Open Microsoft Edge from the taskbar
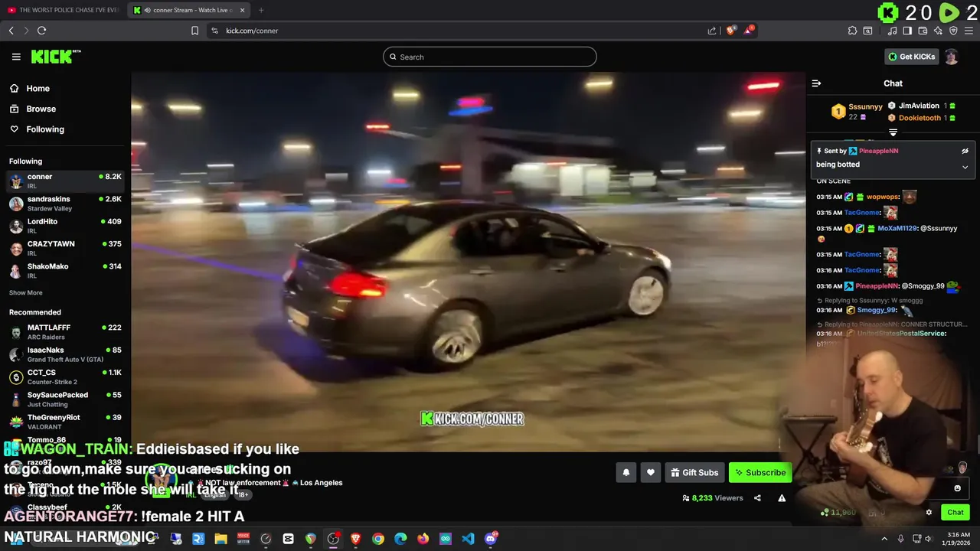Screen dimensions: 980x551 coord(400,539)
